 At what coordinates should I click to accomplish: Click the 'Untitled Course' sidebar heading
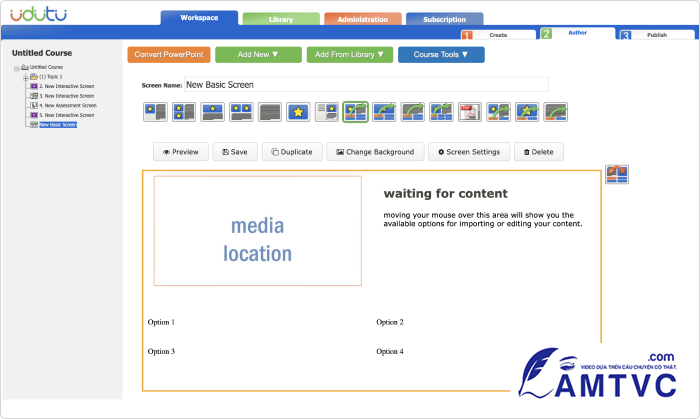(x=42, y=53)
